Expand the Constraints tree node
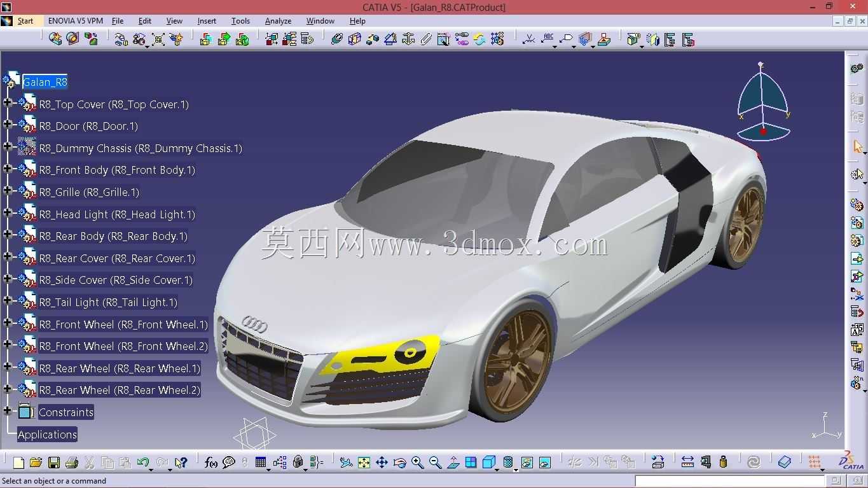This screenshot has width=868, height=488. click(x=8, y=411)
